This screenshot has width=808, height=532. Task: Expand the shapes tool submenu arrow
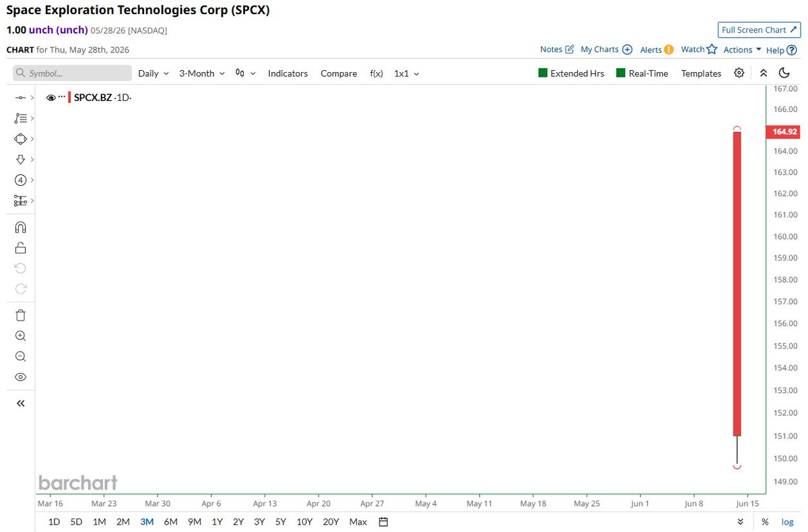point(32,139)
